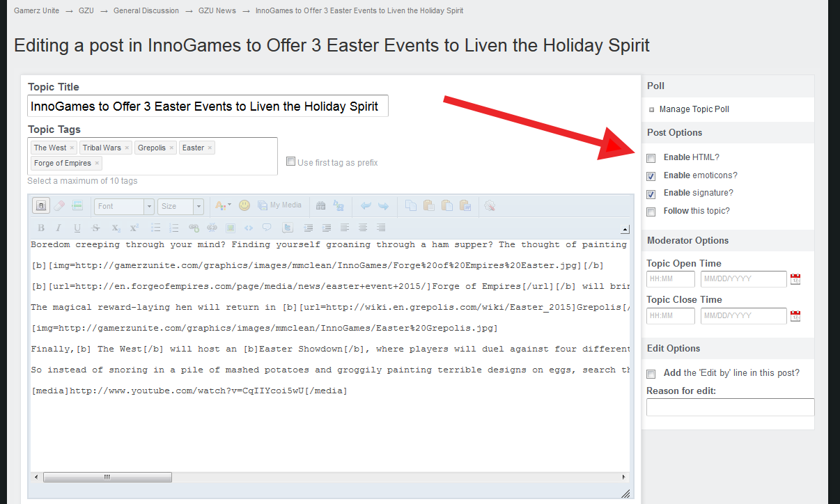Check the Enable HTML checkbox

coord(651,158)
